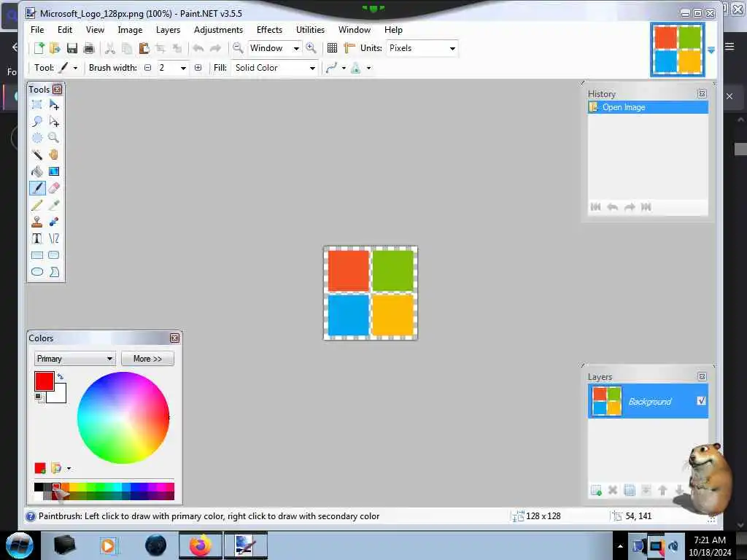Viewport: 747px width, 560px height.
Task: Add a new layer in Layers panel
Action: (x=596, y=490)
